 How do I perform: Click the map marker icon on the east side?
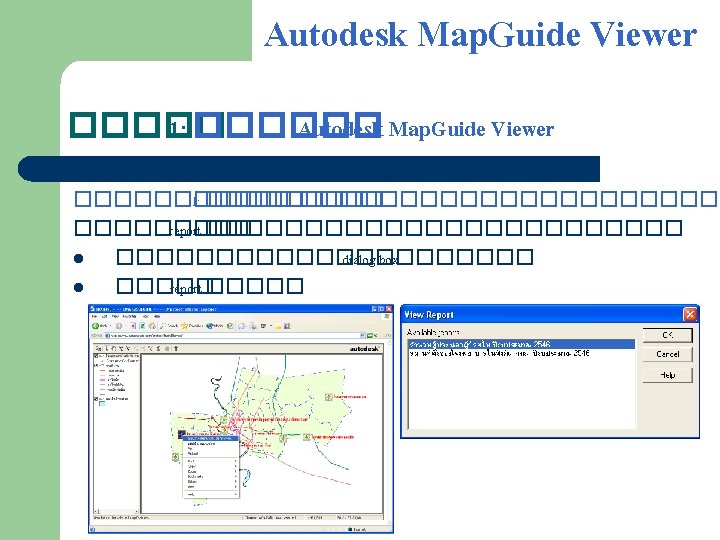(329, 397)
